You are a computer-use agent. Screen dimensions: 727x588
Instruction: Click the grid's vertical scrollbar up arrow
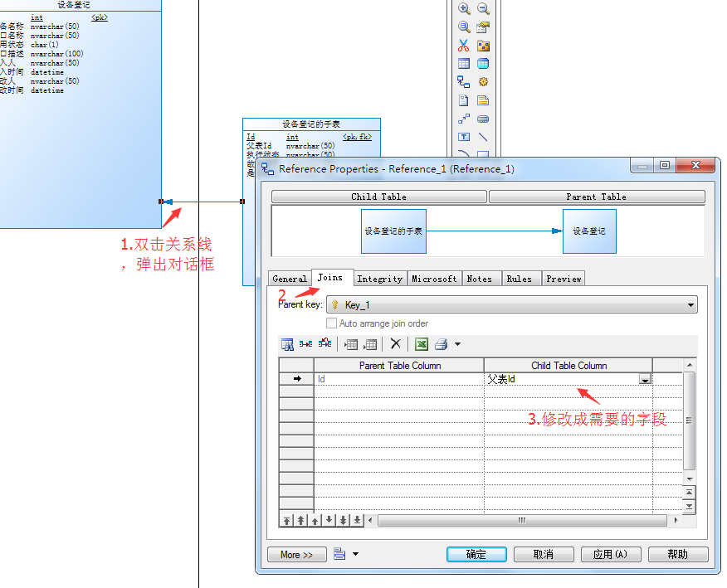(x=690, y=365)
